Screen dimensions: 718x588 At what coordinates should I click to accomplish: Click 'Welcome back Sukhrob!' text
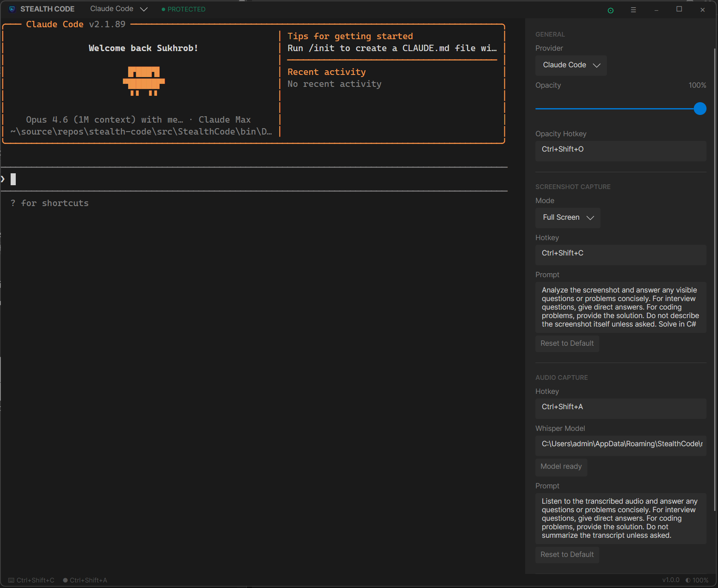click(143, 48)
